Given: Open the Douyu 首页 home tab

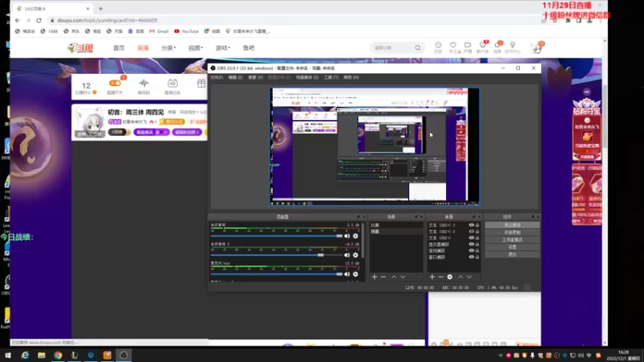Looking at the screenshot, I should coord(118,48).
